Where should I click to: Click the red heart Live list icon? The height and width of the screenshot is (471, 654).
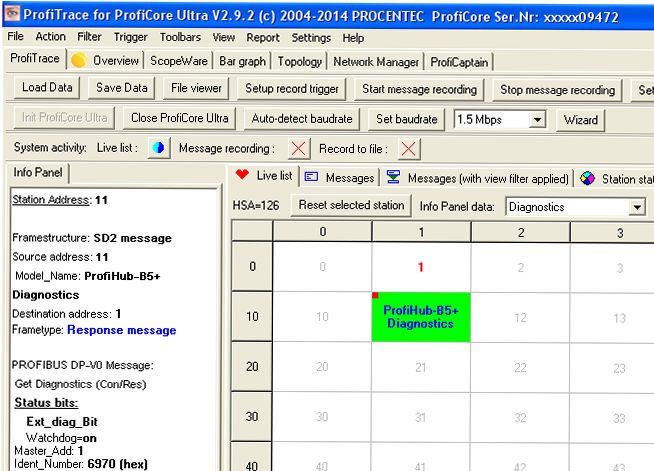click(x=242, y=174)
